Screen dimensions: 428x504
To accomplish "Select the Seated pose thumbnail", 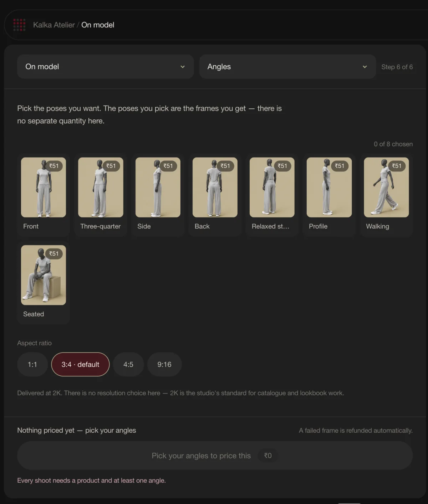I will coord(44,275).
